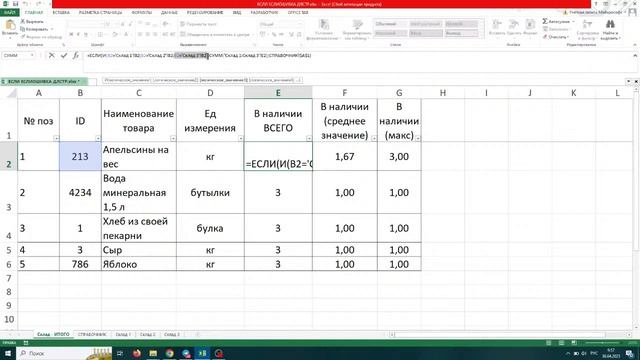Click the Undo arrow in quick access toolbar
Viewport: 640px width, 360px height.
click(x=26, y=4)
